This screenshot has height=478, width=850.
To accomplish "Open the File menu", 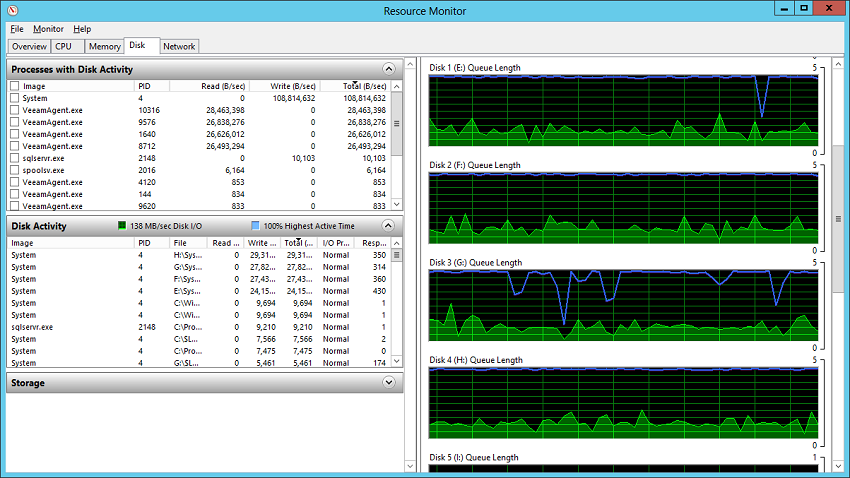I will (17, 29).
